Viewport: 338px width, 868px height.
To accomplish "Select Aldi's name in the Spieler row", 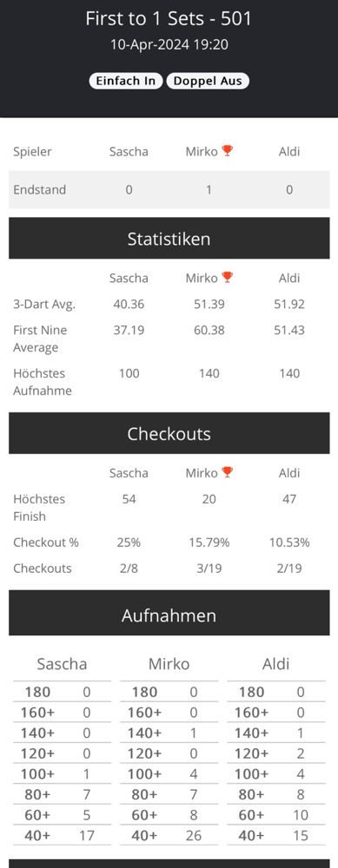I will coord(289,151).
